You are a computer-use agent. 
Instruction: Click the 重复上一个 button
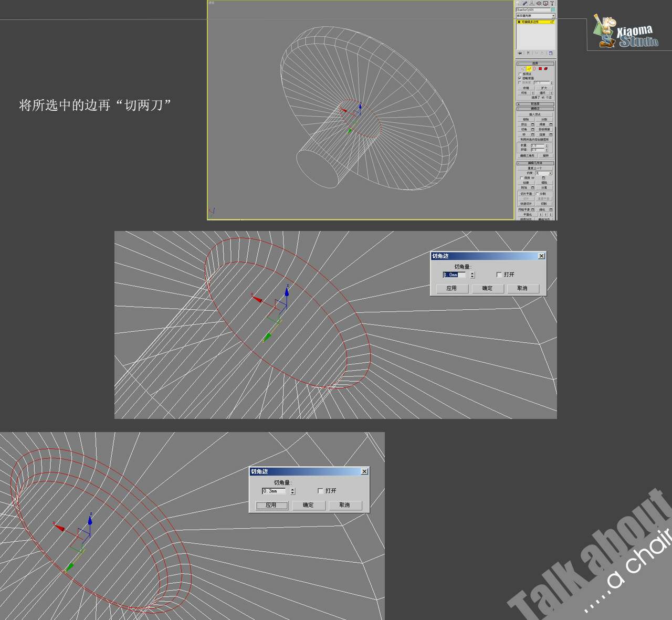click(x=534, y=168)
